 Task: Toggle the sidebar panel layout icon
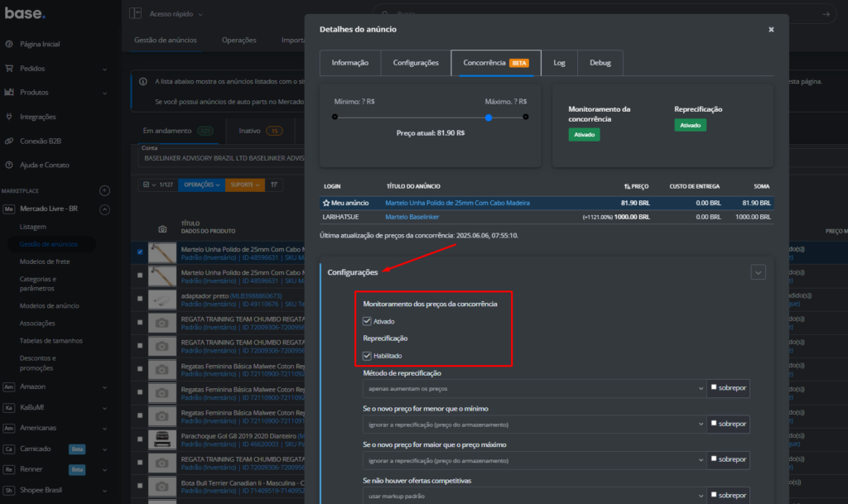(135, 13)
